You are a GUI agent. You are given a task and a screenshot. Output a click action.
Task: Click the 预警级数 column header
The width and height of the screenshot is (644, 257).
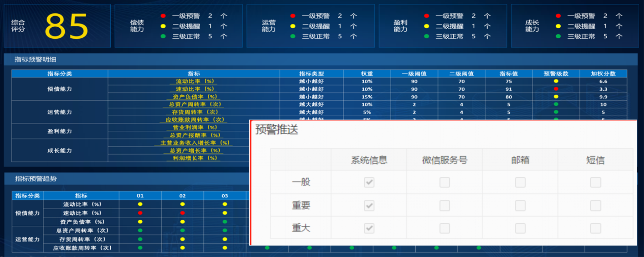pyautogui.click(x=556, y=74)
